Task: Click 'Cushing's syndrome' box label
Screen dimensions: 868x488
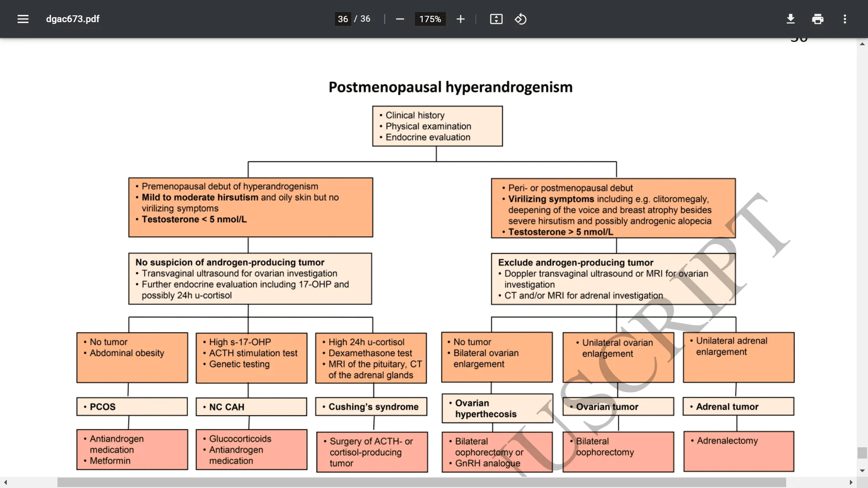Action: [373, 407]
